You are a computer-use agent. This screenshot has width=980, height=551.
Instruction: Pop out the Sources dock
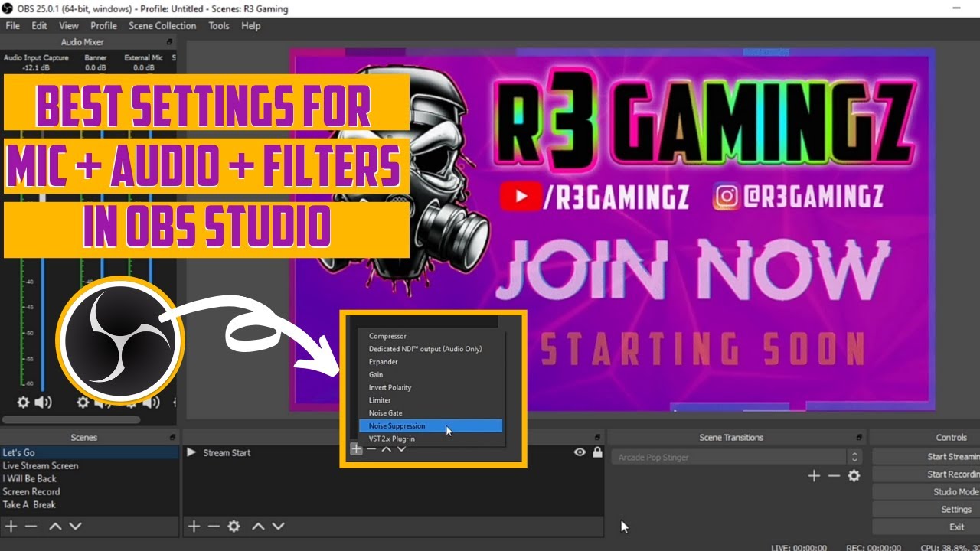click(597, 437)
